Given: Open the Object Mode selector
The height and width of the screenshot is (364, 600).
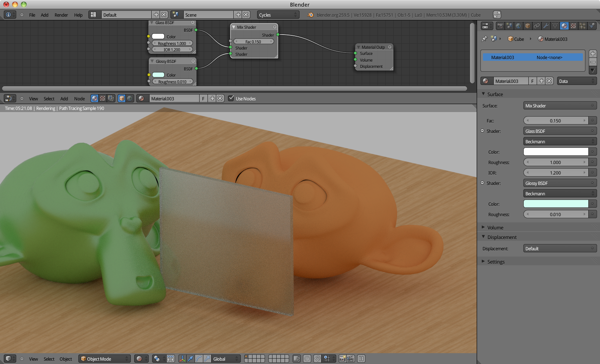Looking at the screenshot, I should 105,359.
